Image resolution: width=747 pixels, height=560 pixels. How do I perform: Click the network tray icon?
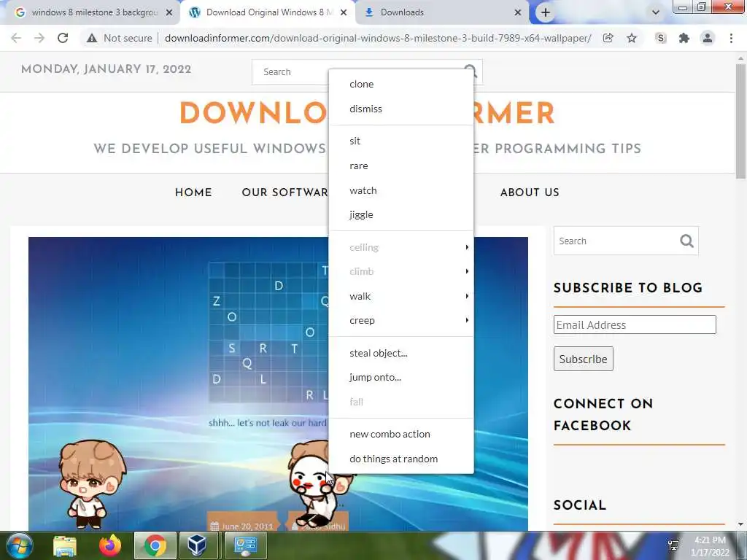point(673,545)
